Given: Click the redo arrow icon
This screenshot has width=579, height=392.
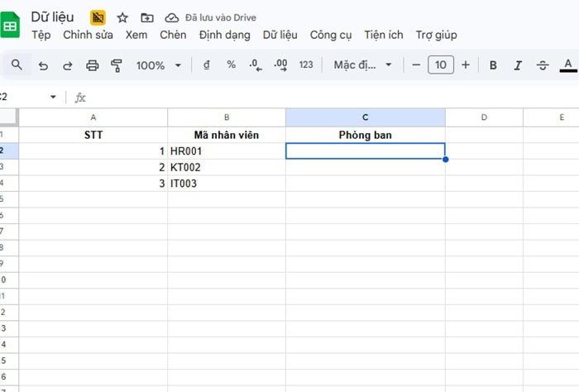Looking at the screenshot, I should click(68, 65).
